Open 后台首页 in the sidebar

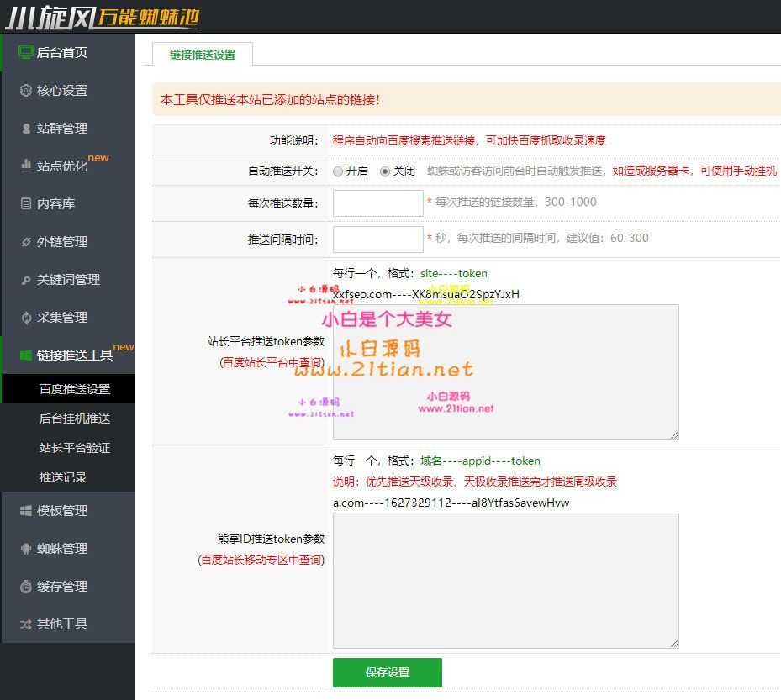pyautogui.click(x=68, y=52)
